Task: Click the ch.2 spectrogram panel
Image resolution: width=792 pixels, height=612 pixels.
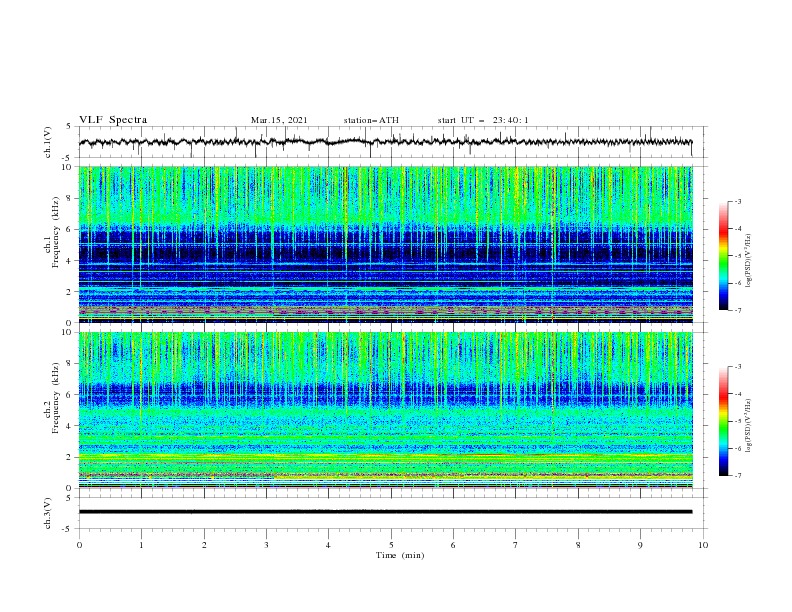Action: pos(386,410)
